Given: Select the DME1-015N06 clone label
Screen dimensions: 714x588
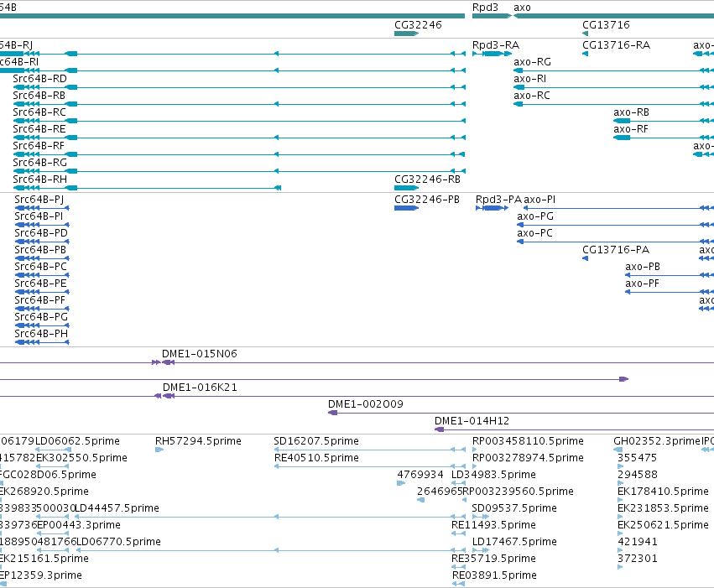Looking at the screenshot, I should (200, 354).
